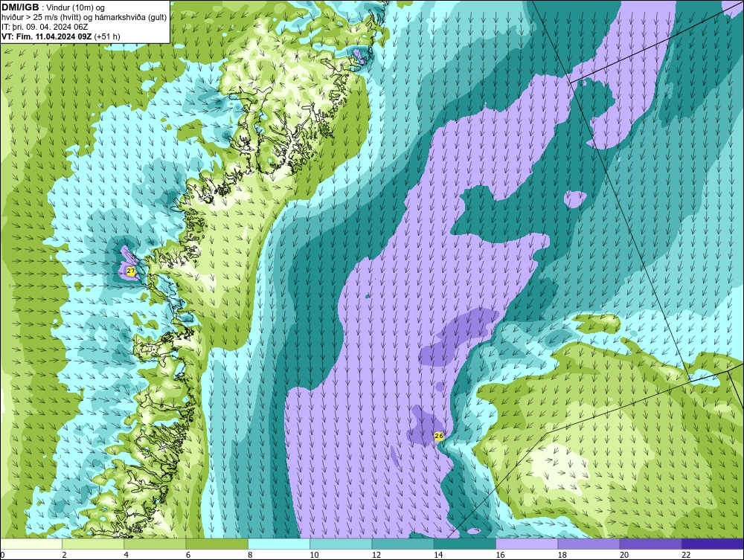Click the legend scale label 22

click(x=686, y=556)
